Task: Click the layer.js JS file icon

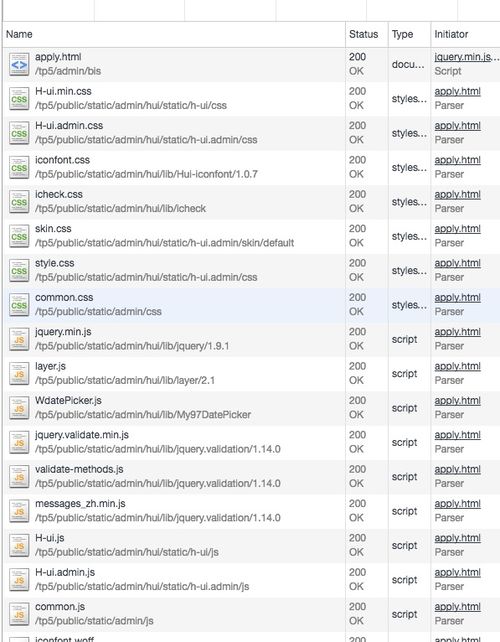Action: pyautogui.click(x=19, y=373)
